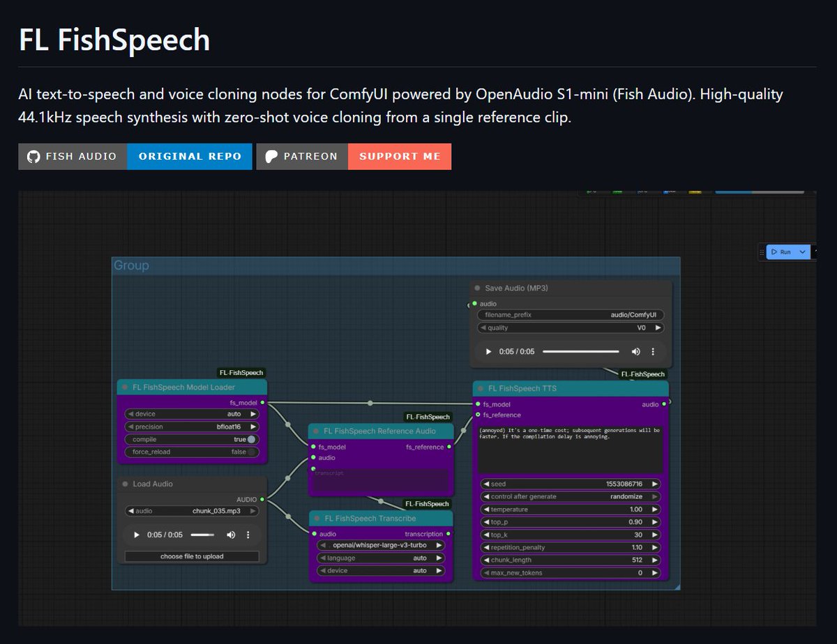Expand the Run button dropdown chevron
The width and height of the screenshot is (837, 644).
pos(802,252)
